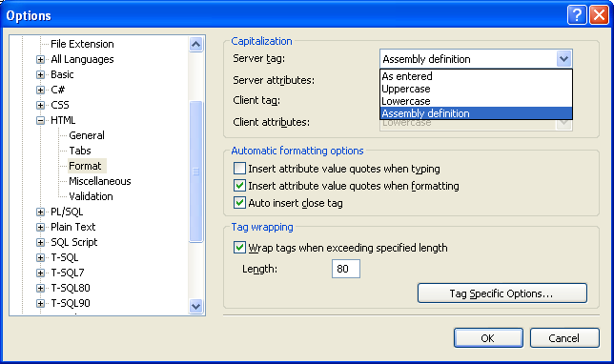This screenshot has width=614, height=364.
Task: Select the C# label in tree
Action: point(57,90)
